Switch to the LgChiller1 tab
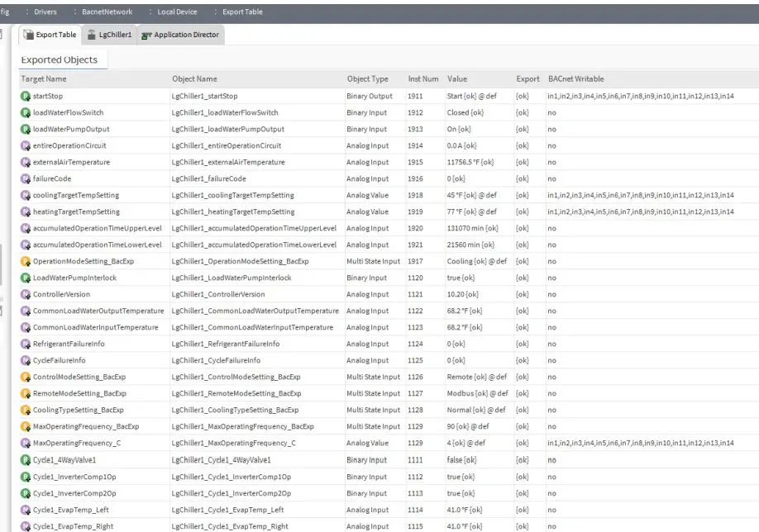Screen dimensions: 759x532 click(x=109, y=36)
